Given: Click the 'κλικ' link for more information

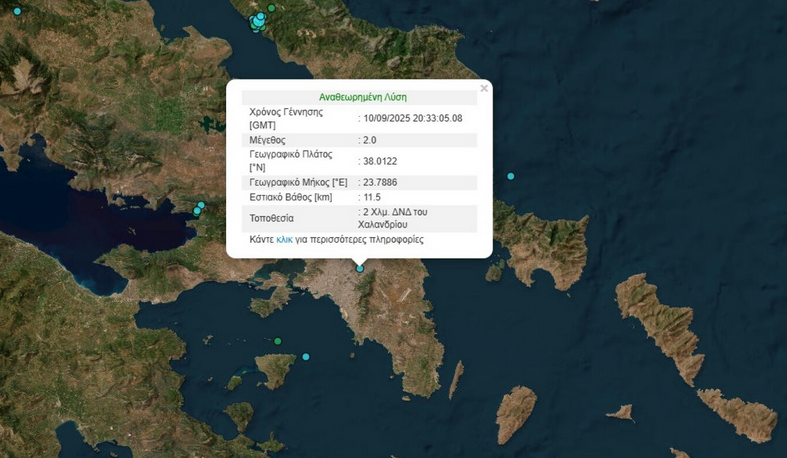Looking at the screenshot, I should click(x=284, y=240).
